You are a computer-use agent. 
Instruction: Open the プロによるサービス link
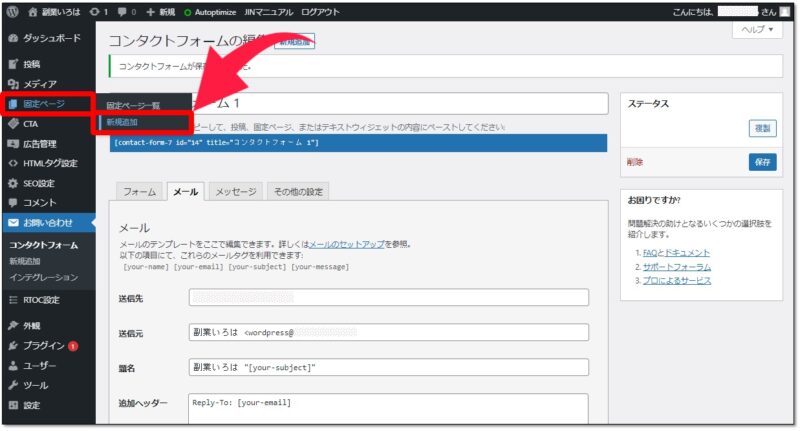pyautogui.click(x=677, y=281)
